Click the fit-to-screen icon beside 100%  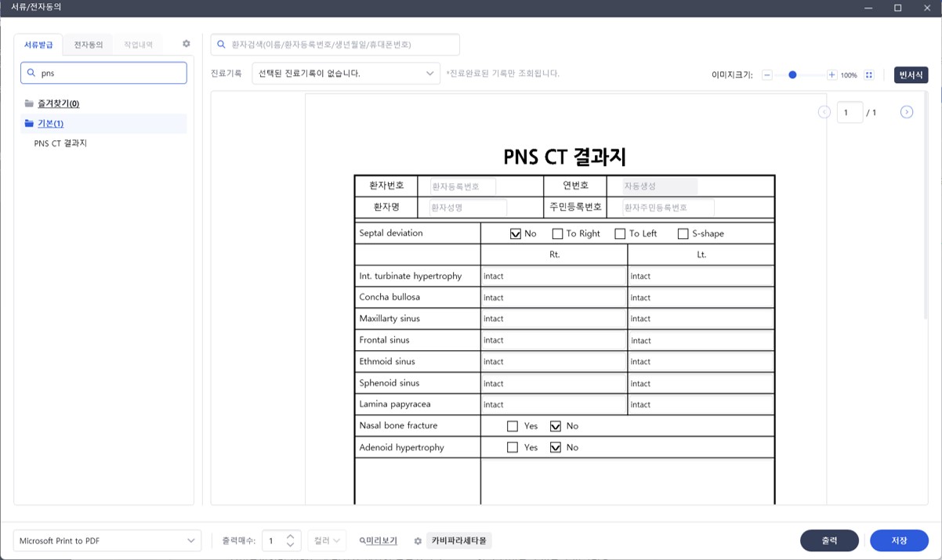tap(868, 74)
